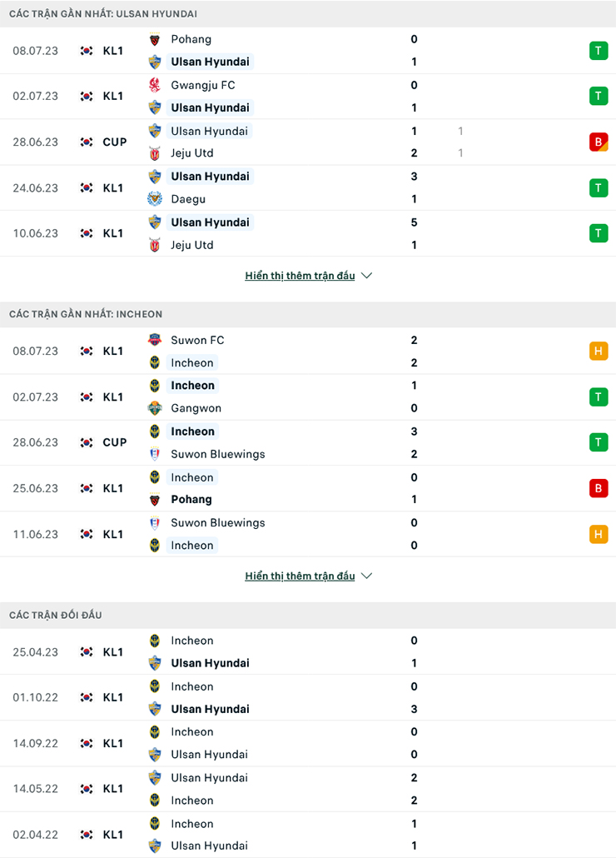Click the Suwon Bluewings club badge
Screen dimensions: 616x858
point(155,454)
